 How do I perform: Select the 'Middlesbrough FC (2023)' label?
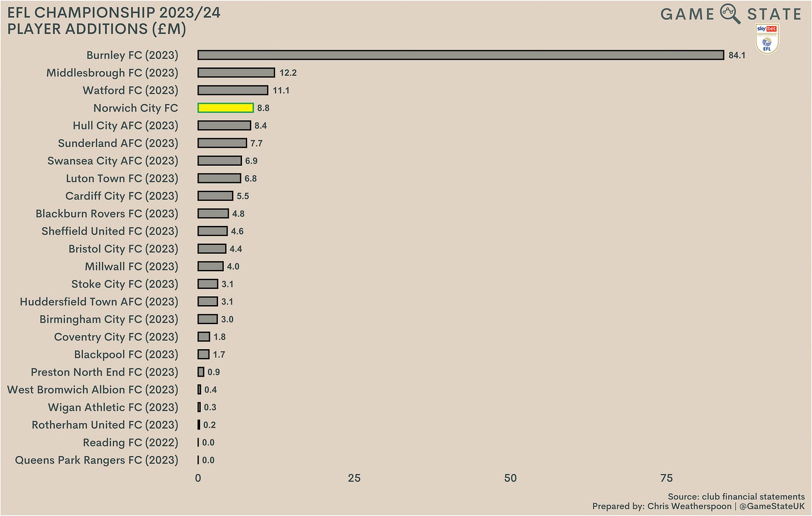112,73
